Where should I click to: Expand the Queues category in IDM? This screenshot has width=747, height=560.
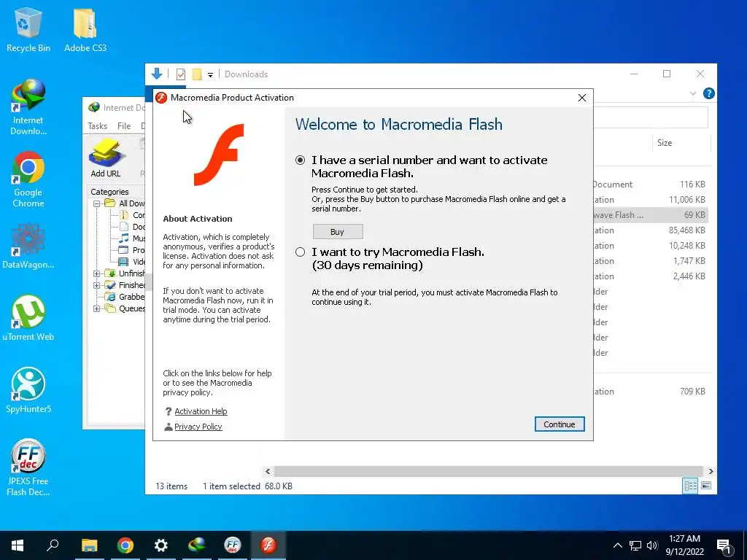pyautogui.click(x=96, y=308)
